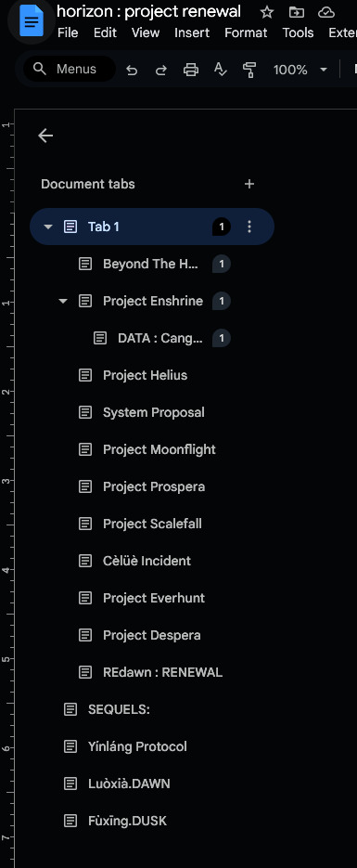Collapse the Tab 1 subtabs
Screen dimensions: 357x868
48,227
